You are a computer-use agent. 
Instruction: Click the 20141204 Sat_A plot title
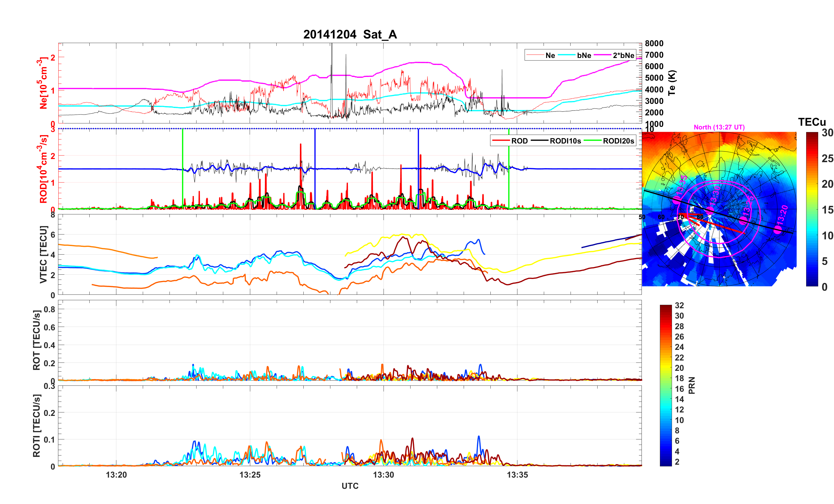pos(350,34)
